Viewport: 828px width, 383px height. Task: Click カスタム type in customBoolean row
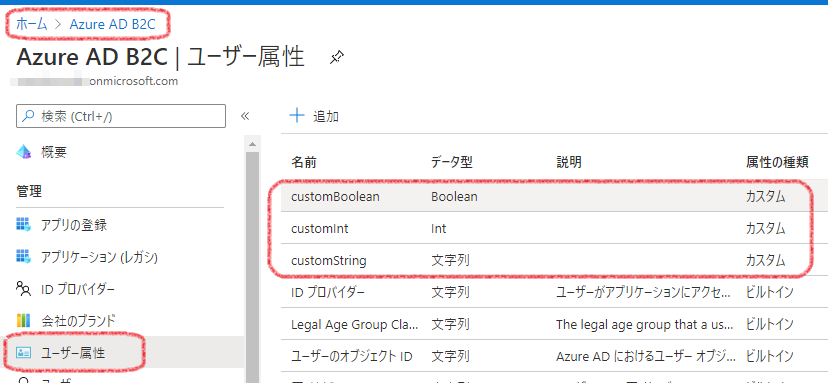765,197
